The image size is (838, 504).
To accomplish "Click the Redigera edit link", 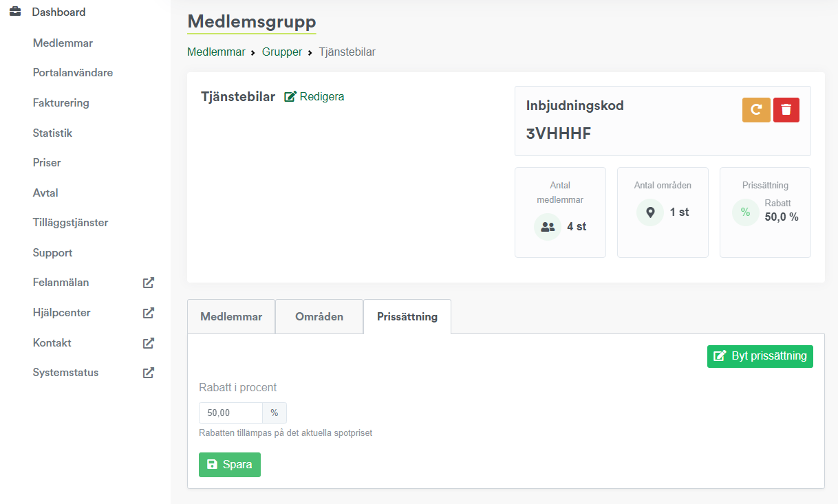I will [x=314, y=97].
